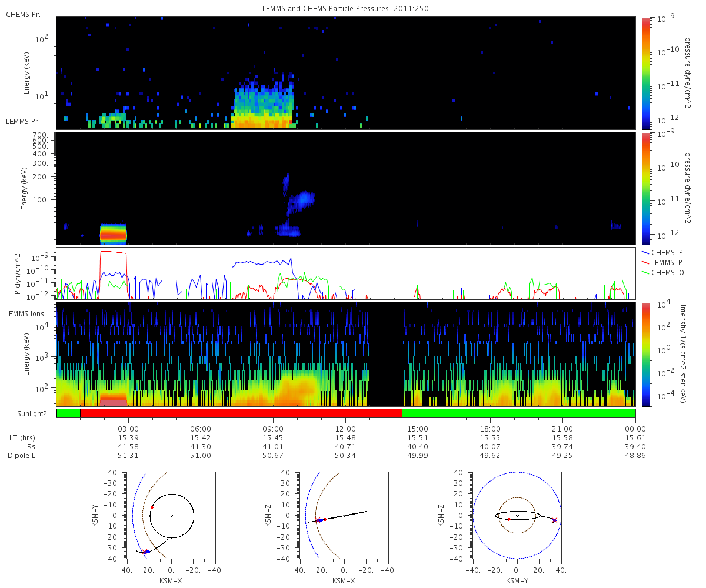This screenshot has width=706, height=588.
Task: Click the 09:00 time axis label
Action: click(274, 429)
